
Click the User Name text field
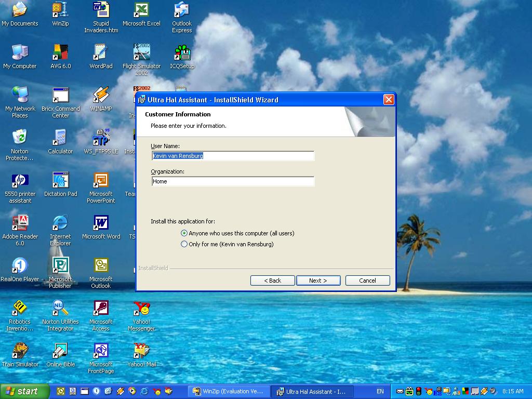click(x=233, y=156)
